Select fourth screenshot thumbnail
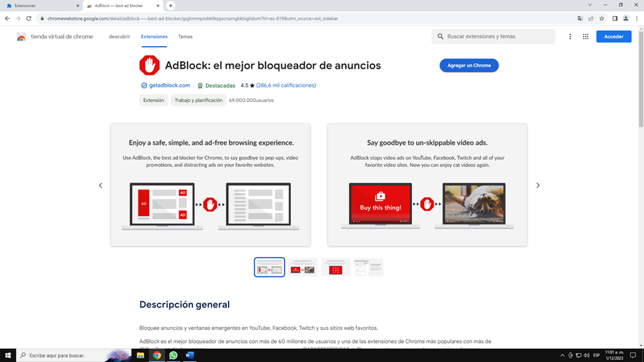 click(x=368, y=267)
